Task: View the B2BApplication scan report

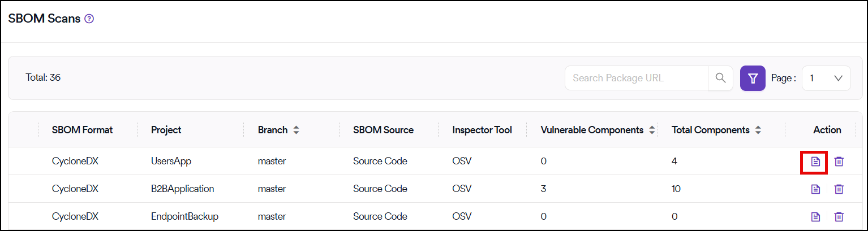Action: pyautogui.click(x=815, y=189)
